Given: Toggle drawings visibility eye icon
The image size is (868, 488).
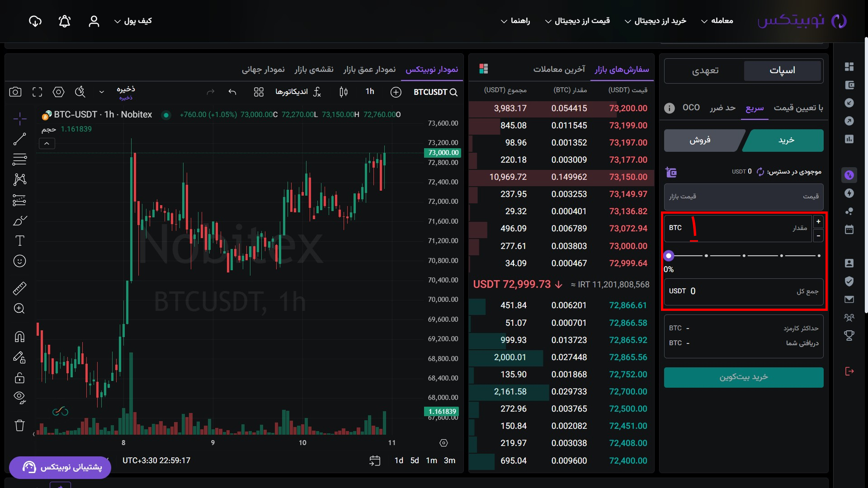Looking at the screenshot, I should [x=19, y=397].
